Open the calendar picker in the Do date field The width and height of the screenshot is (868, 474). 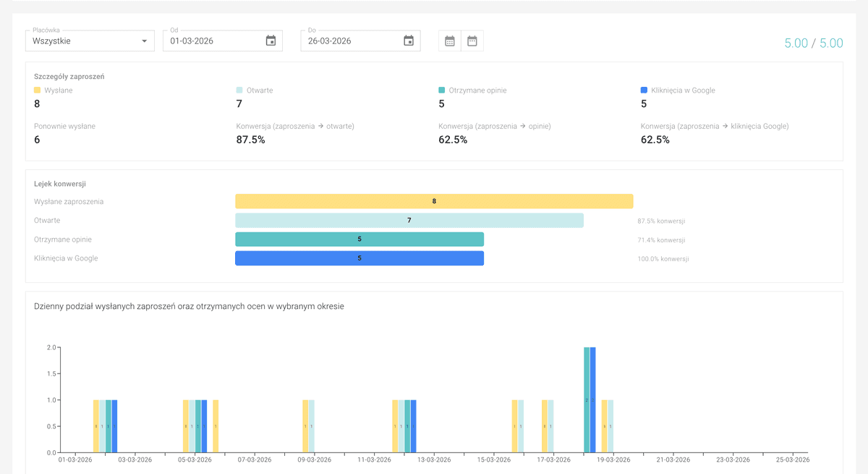(409, 41)
